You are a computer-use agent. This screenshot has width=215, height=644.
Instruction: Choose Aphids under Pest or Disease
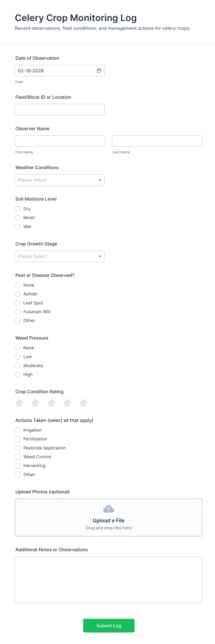point(18,294)
